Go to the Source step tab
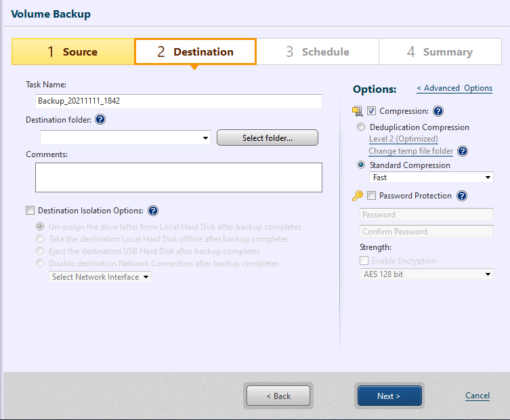This screenshot has width=510, height=420. (x=73, y=51)
